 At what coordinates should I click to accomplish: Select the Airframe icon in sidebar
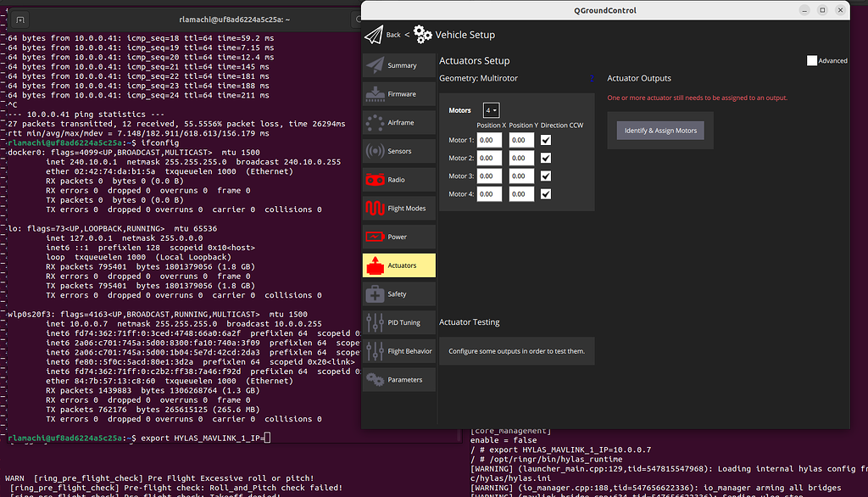click(x=375, y=123)
